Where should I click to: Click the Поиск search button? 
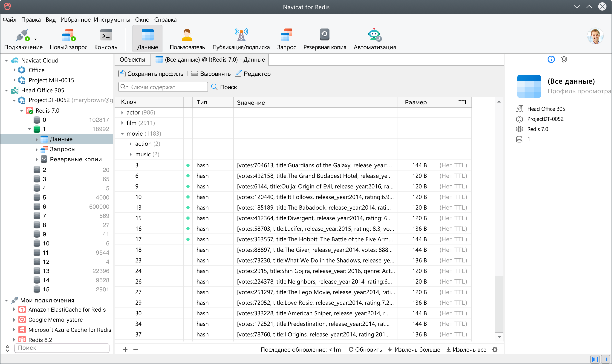click(224, 87)
